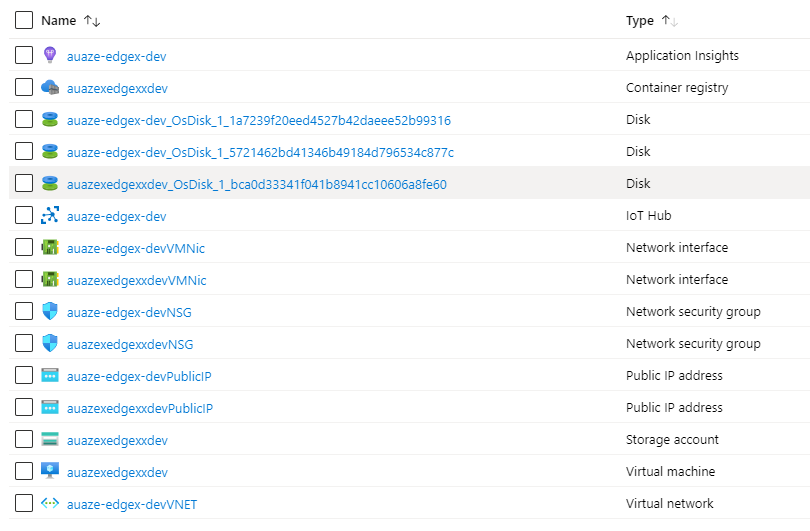The width and height of the screenshot is (810, 531).
Task: Open auazexedgexxdevVMNic link
Action: pos(137,280)
